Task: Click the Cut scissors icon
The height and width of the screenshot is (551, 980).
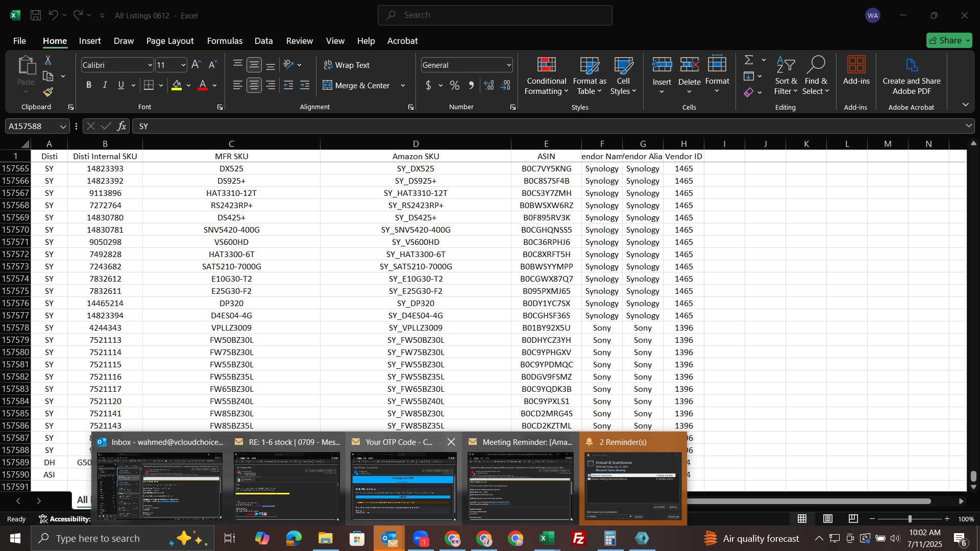Action: (x=48, y=60)
